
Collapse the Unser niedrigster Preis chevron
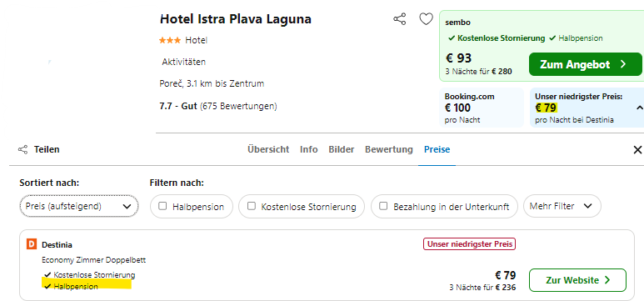pyautogui.click(x=639, y=108)
